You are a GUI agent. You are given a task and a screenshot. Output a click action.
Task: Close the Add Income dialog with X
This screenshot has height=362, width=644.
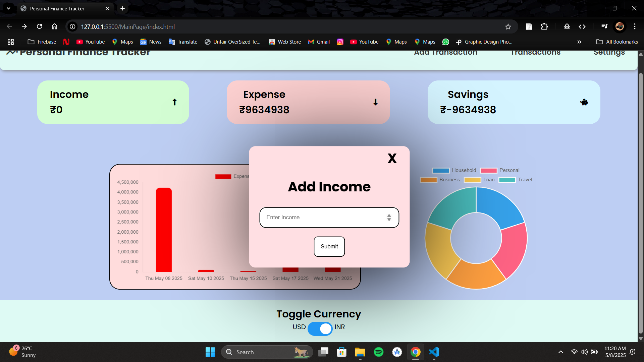[392, 158]
